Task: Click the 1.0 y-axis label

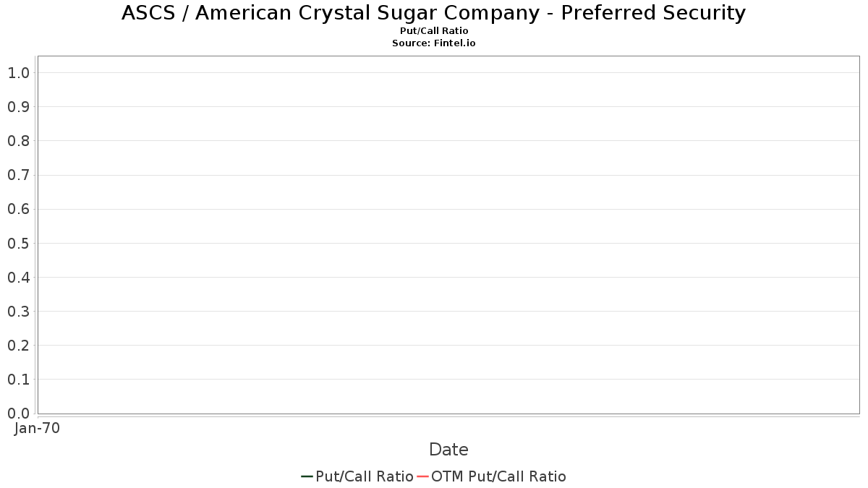Action: [x=18, y=72]
